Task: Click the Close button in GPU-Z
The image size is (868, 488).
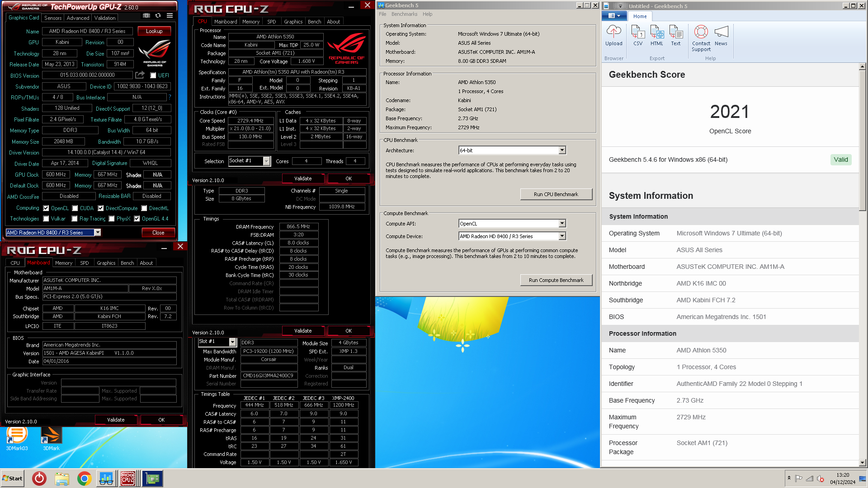Action: pos(158,233)
